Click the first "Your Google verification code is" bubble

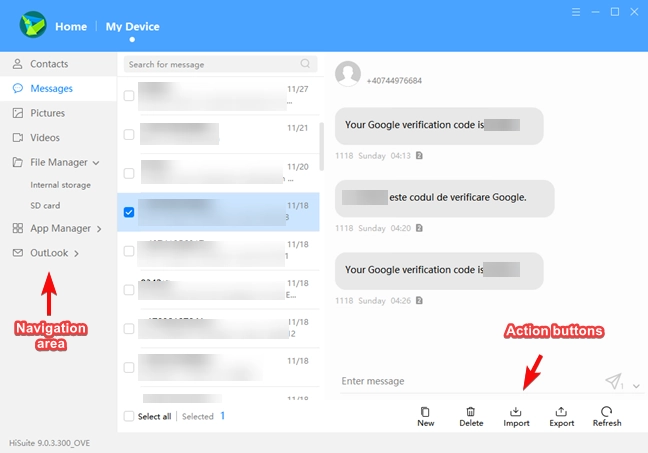tap(439, 126)
